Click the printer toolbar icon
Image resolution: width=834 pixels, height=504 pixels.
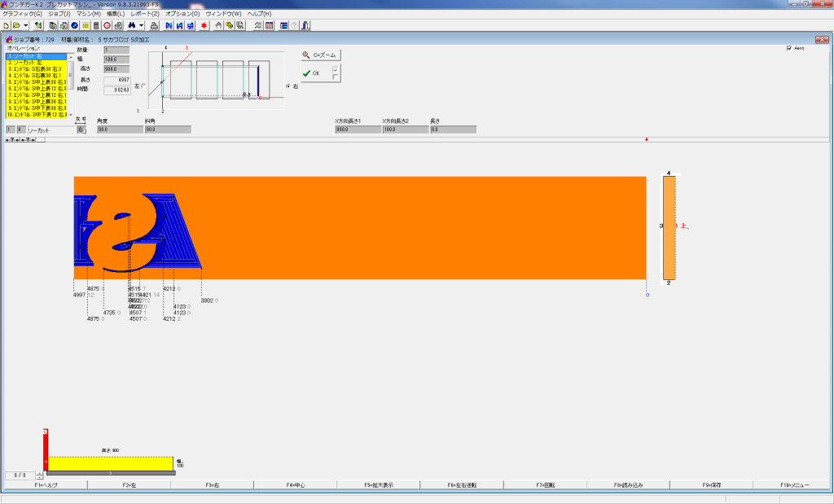click(154, 25)
